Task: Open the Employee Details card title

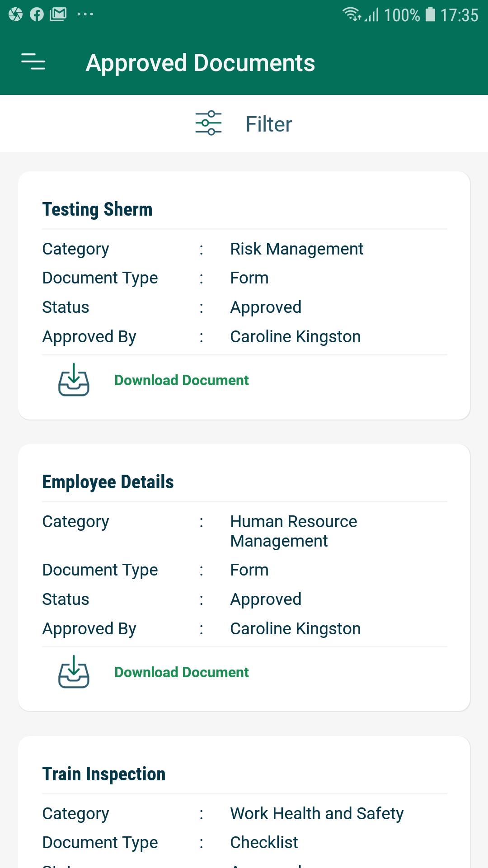Action: (108, 482)
